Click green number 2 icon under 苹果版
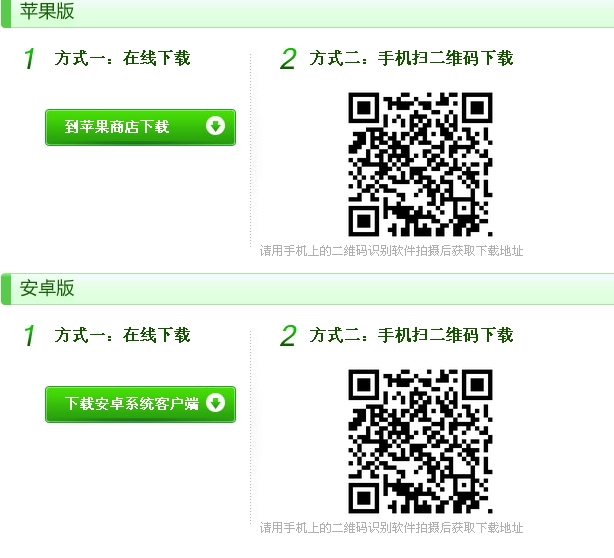Screen dimensions: 614x558 click(288, 59)
